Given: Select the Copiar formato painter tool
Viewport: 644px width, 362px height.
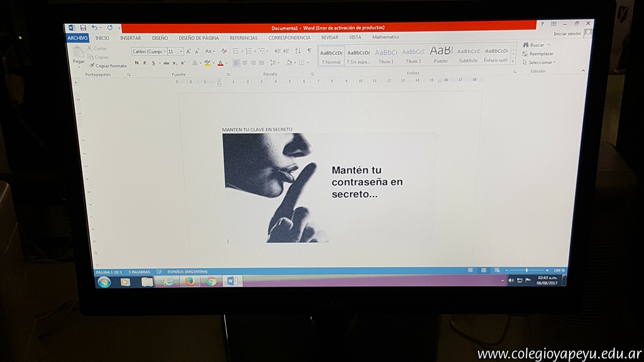Looking at the screenshot, I should click(x=108, y=65).
